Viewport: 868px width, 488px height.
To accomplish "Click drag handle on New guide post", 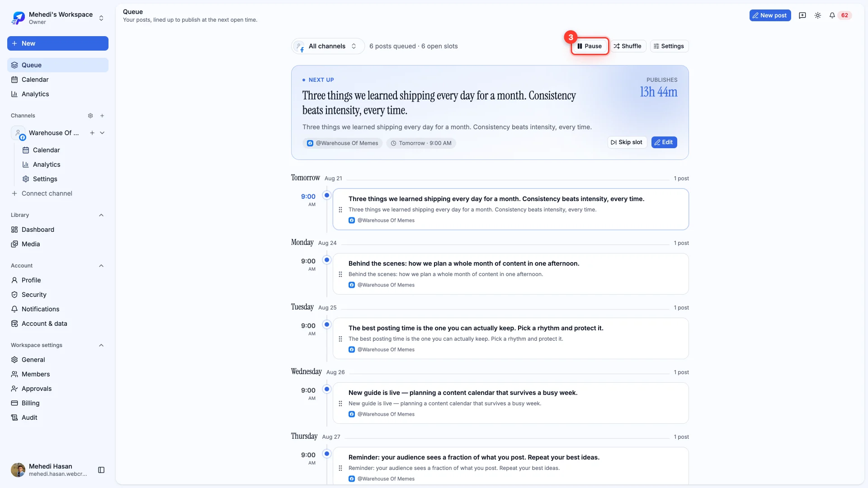I will click(x=340, y=404).
